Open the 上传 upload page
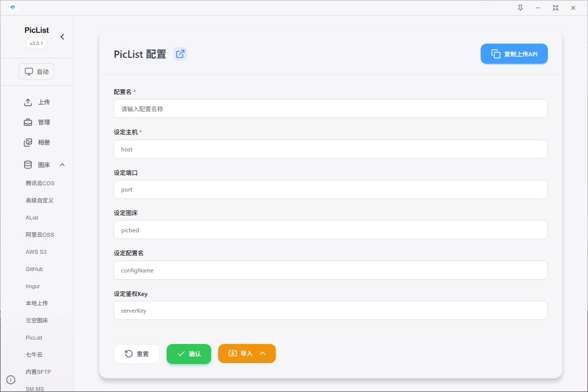Screen dimensions: 588x392 tap(37, 102)
